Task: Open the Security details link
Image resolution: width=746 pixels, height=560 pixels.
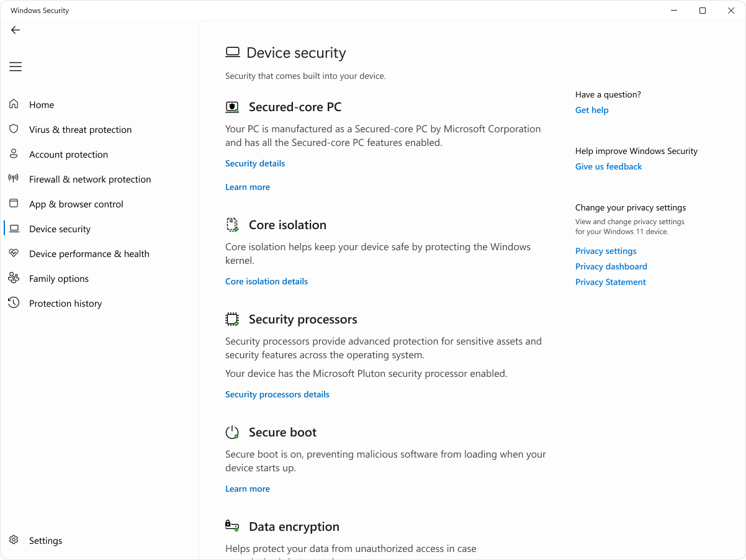Action: (x=255, y=163)
